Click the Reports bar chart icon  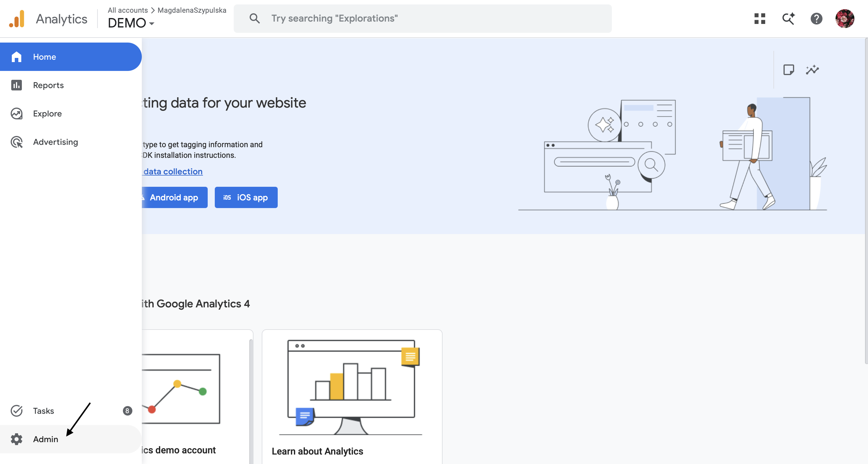(x=17, y=85)
